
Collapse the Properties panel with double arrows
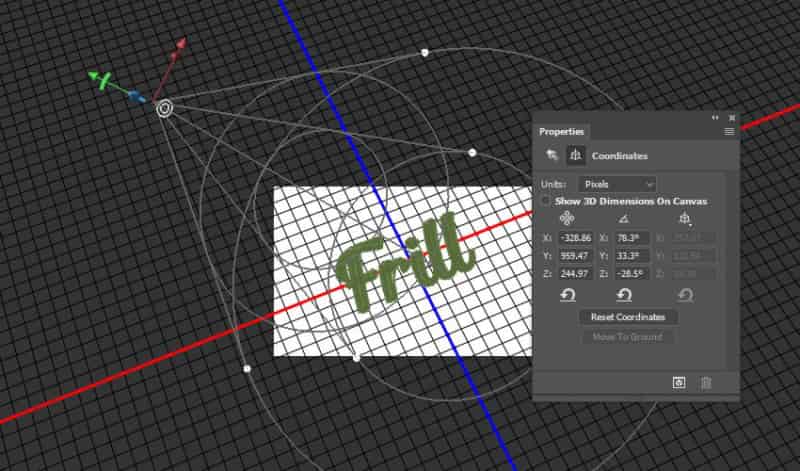[x=715, y=118]
